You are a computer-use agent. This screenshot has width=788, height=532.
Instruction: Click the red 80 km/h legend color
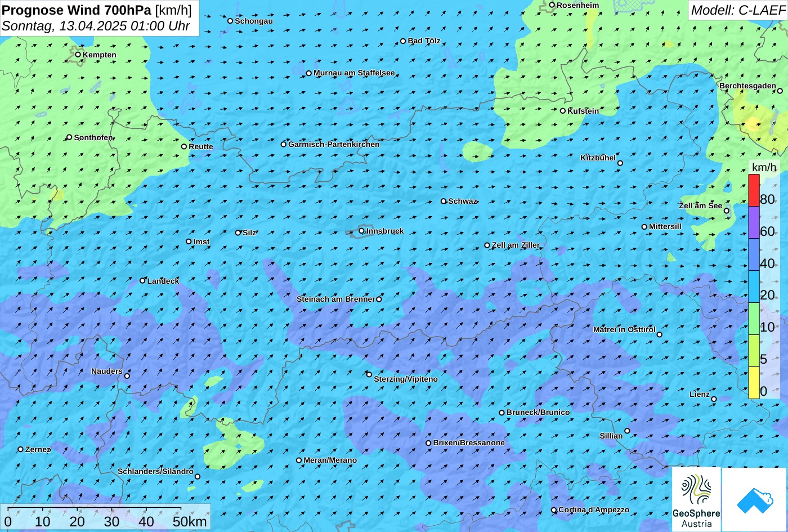coord(754,190)
